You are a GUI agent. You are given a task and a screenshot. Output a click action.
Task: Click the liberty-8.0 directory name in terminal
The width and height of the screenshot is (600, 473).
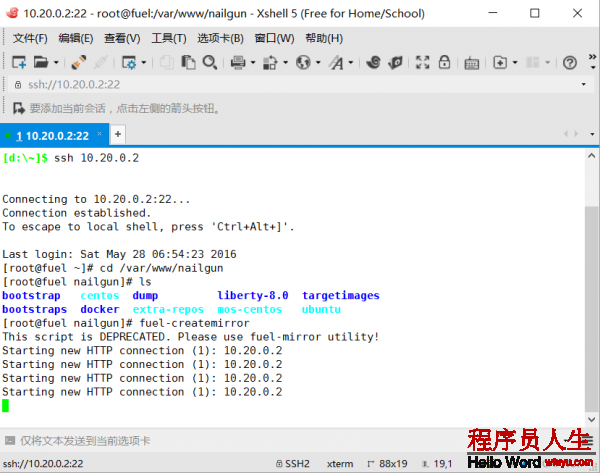(253, 295)
